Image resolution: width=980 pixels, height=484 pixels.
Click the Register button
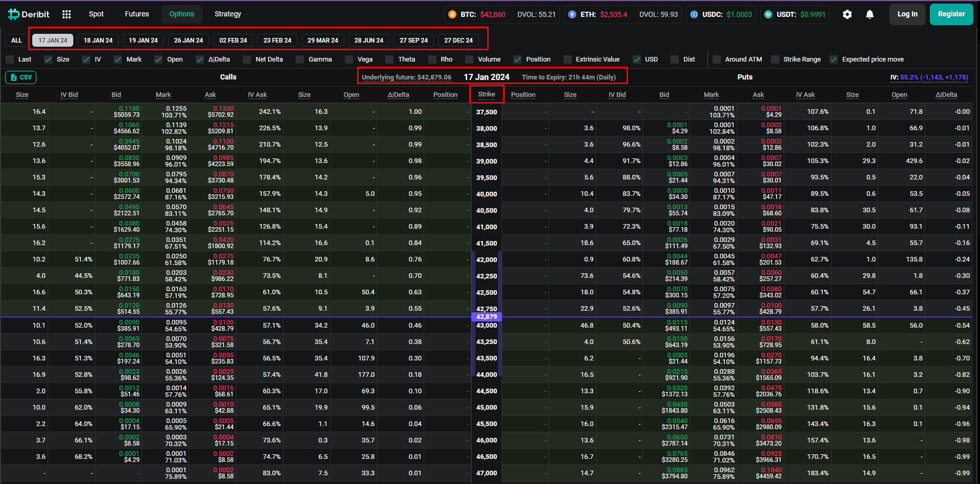(x=951, y=14)
